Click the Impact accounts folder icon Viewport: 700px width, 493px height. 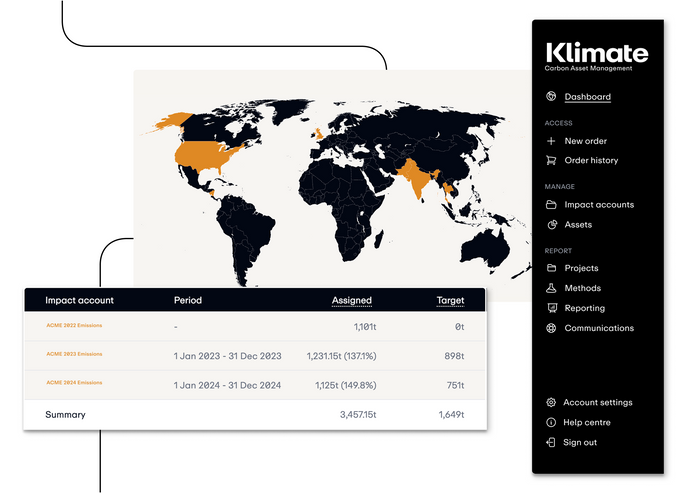point(551,205)
